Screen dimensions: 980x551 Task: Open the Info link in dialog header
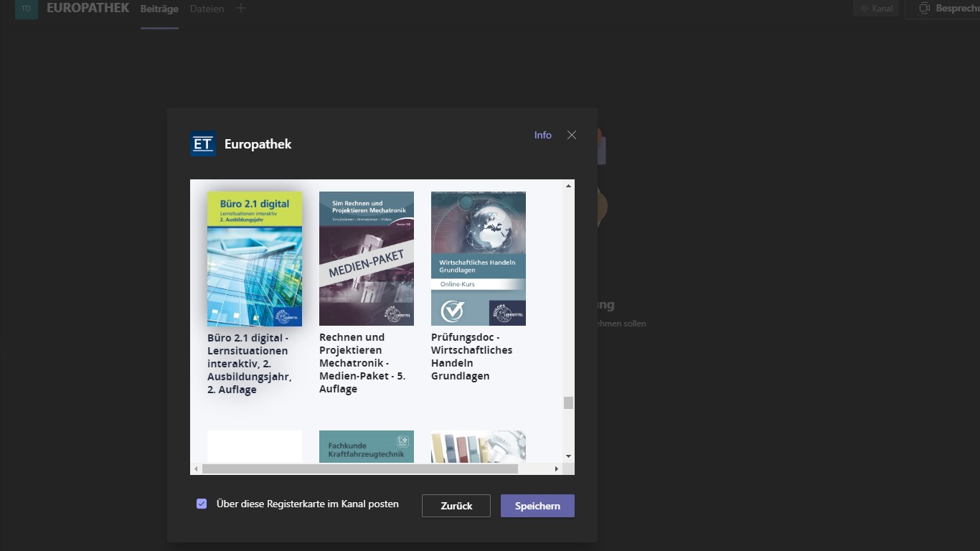pyautogui.click(x=543, y=135)
